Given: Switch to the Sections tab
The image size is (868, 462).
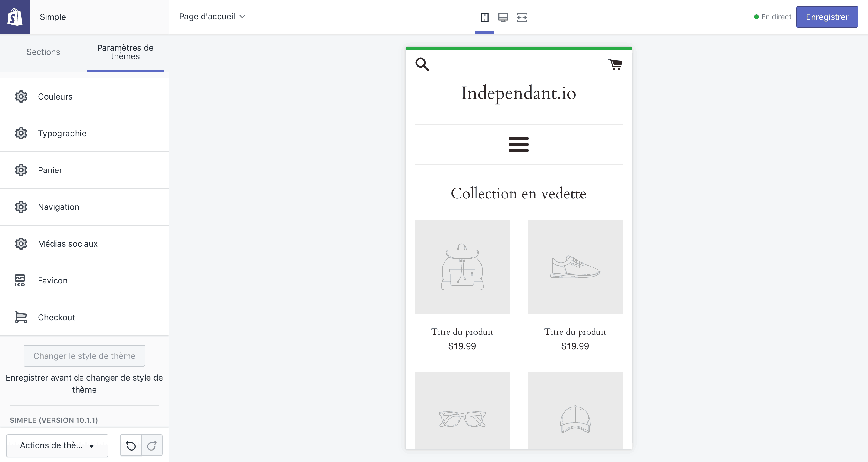Looking at the screenshot, I should pyautogui.click(x=43, y=52).
